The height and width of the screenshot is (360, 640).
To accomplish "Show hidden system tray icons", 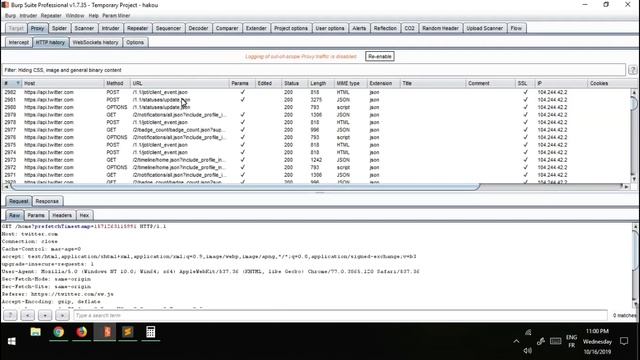I will click(x=516, y=341).
